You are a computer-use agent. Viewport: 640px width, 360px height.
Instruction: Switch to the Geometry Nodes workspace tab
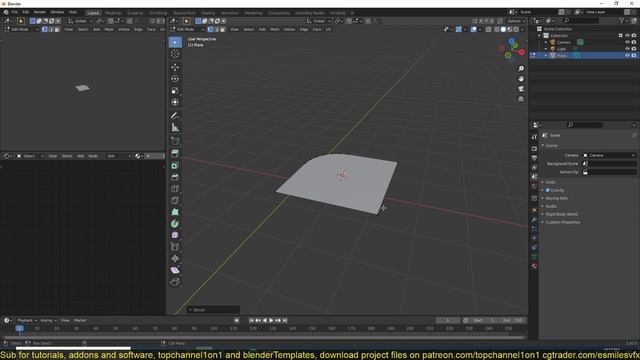[x=310, y=13]
